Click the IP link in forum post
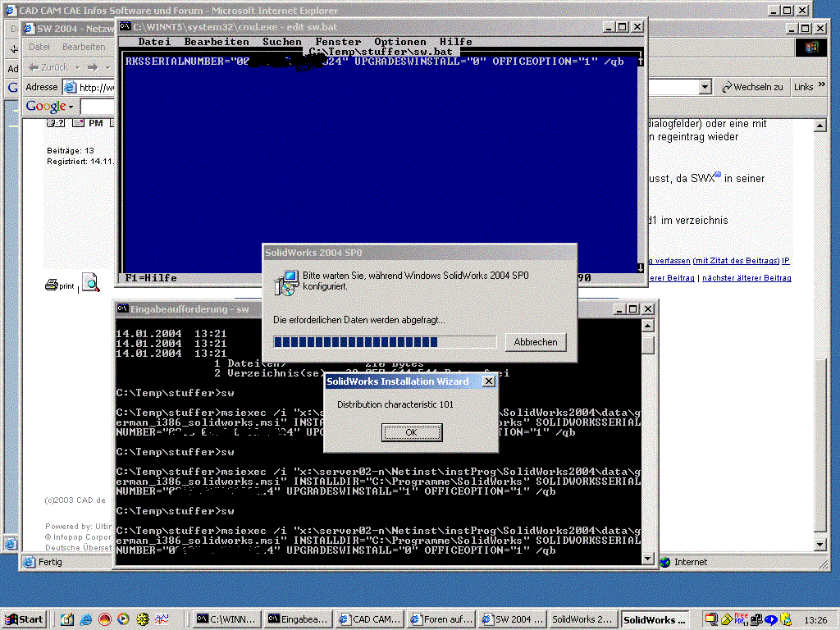Screen dimensions: 840x630 (x=785, y=261)
